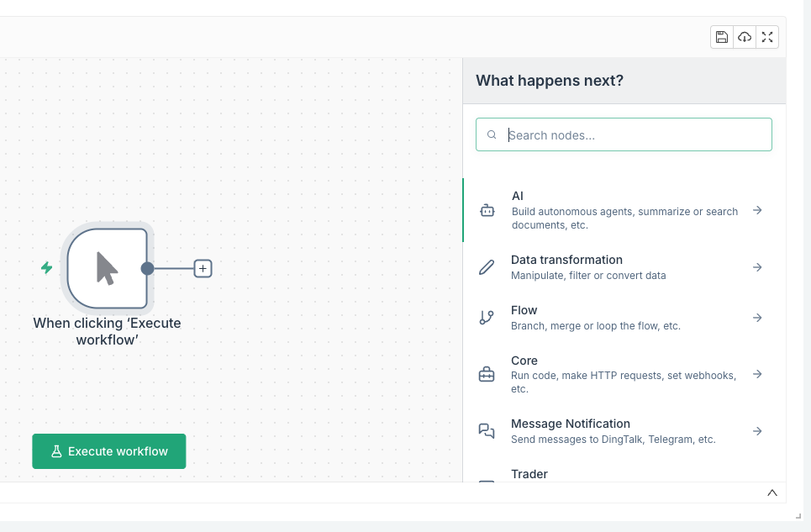Screen dimensions: 811x532
Task: Select the 'When clicking Execute workflow' node
Action: pos(107,269)
